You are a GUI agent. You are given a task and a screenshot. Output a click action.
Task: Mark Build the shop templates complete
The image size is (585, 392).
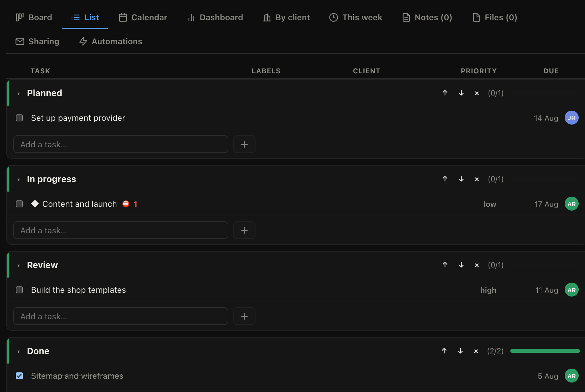(x=19, y=290)
